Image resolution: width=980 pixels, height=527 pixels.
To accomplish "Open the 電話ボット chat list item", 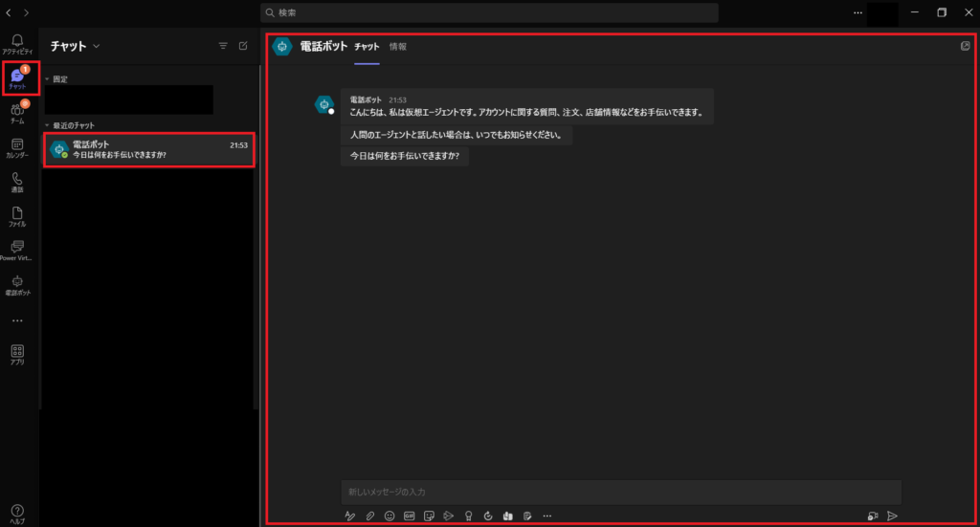I will pos(148,150).
